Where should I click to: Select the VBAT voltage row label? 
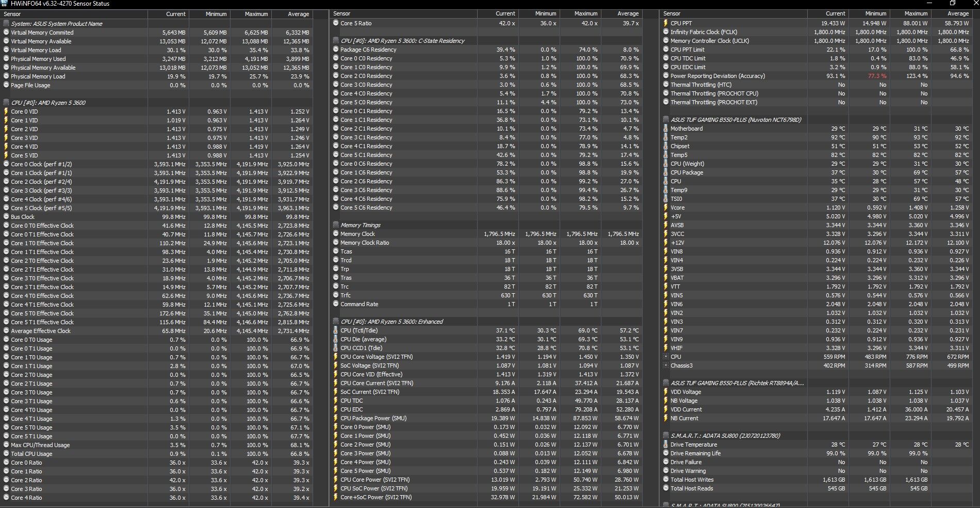[677, 278]
